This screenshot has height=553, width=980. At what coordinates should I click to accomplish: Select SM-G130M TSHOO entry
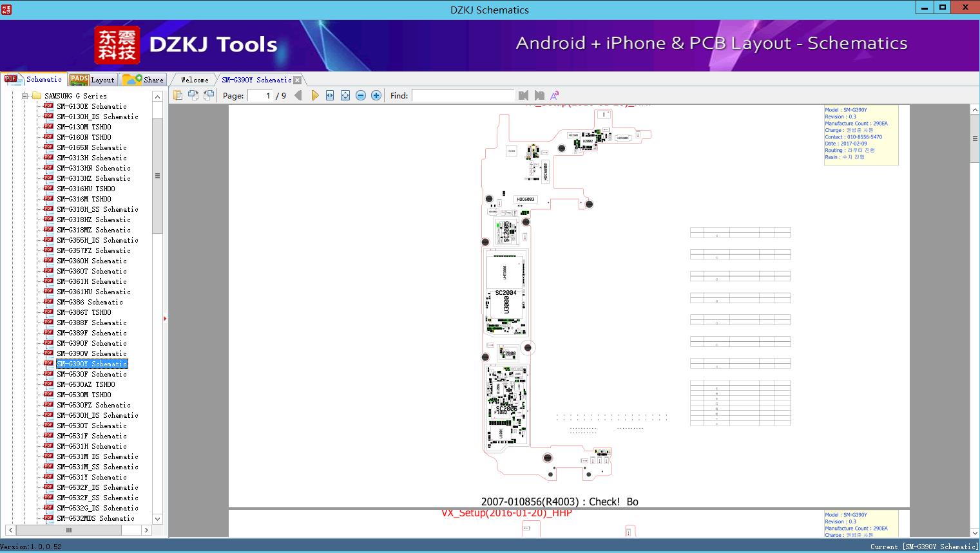pos(84,127)
